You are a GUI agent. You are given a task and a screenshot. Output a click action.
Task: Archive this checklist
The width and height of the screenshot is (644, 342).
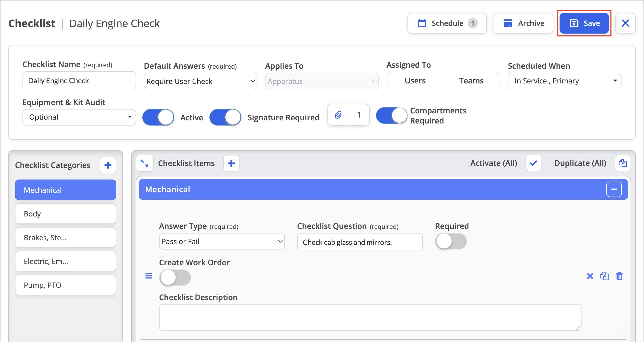[x=523, y=23]
